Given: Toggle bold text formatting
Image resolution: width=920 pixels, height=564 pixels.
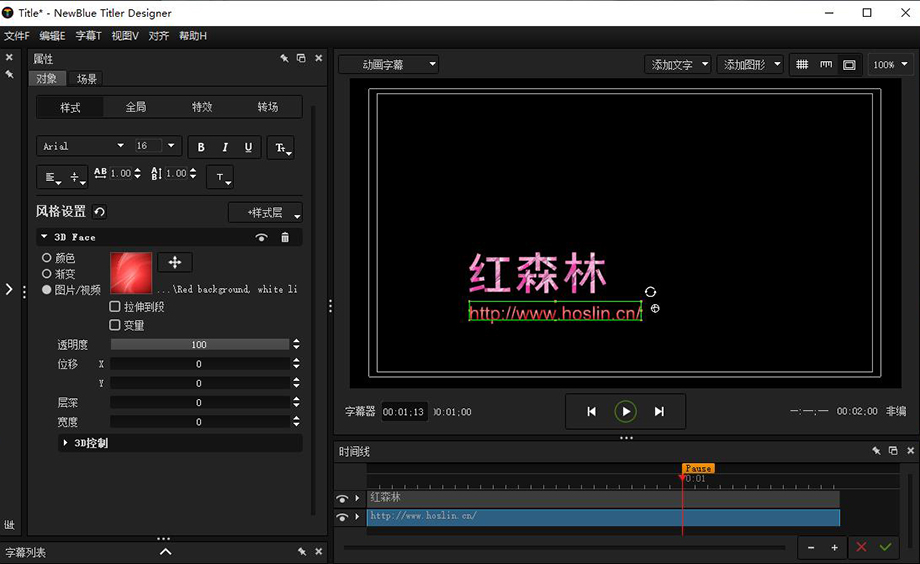Looking at the screenshot, I should click(201, 147).
